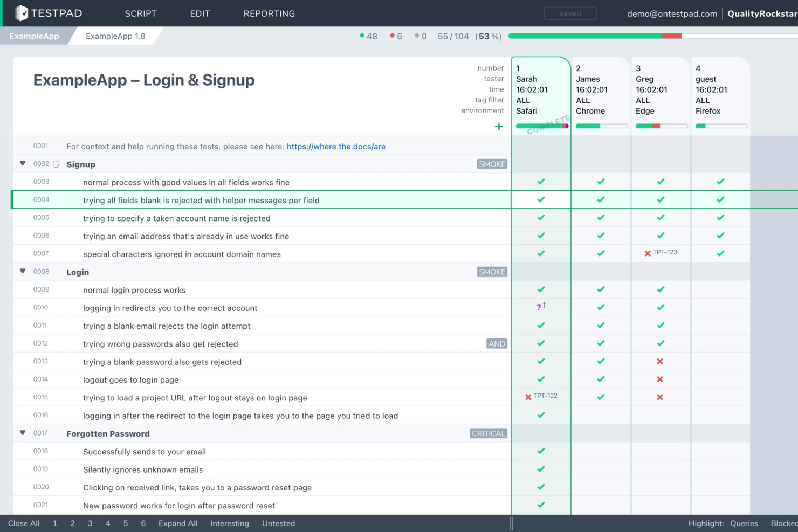Click the pass checkmark for test 0003 in Sarah's column
Screen dimensions: 798x532
click(x=541, y=182)
